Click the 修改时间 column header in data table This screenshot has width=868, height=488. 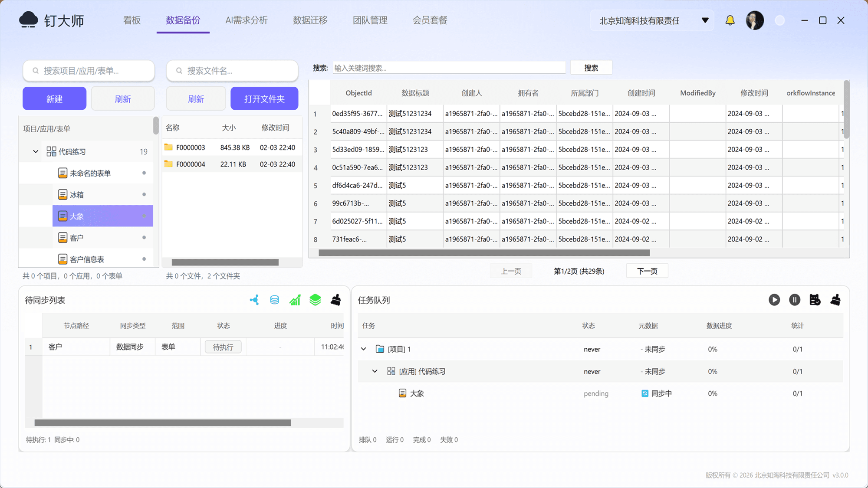(754, 93)
